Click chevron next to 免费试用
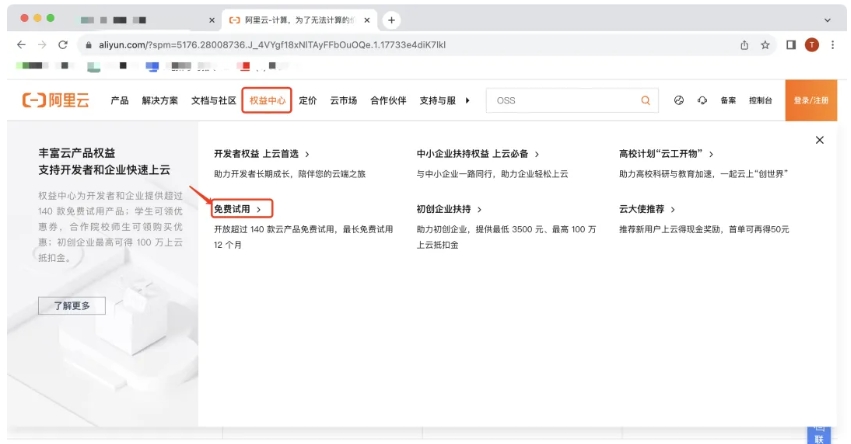This screenshot has height=444, width=851. click(259, 210)
